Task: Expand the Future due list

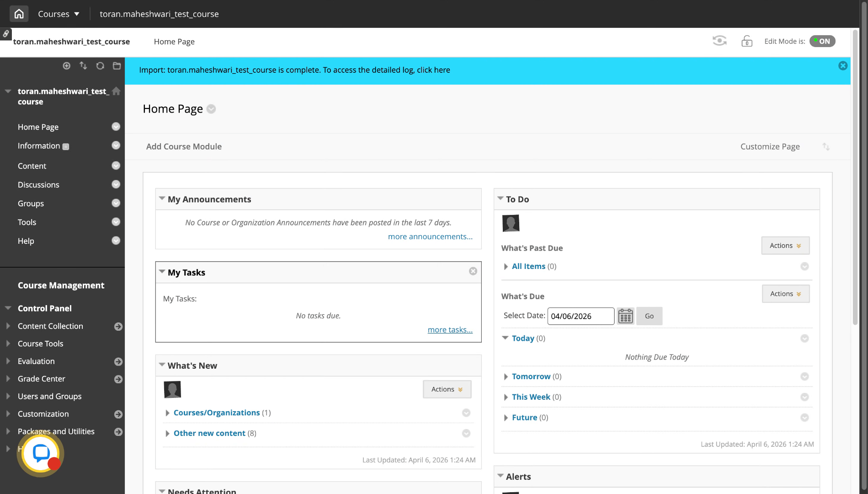Action: [506, 418]
